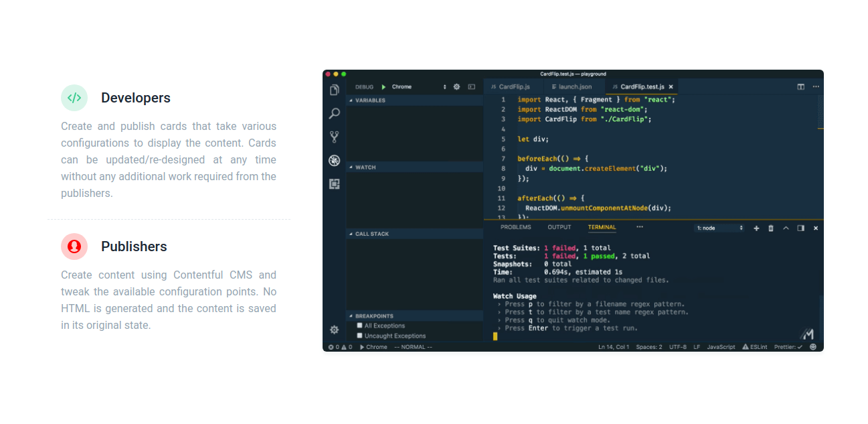Open the '1: node' terminal selector

719,228
